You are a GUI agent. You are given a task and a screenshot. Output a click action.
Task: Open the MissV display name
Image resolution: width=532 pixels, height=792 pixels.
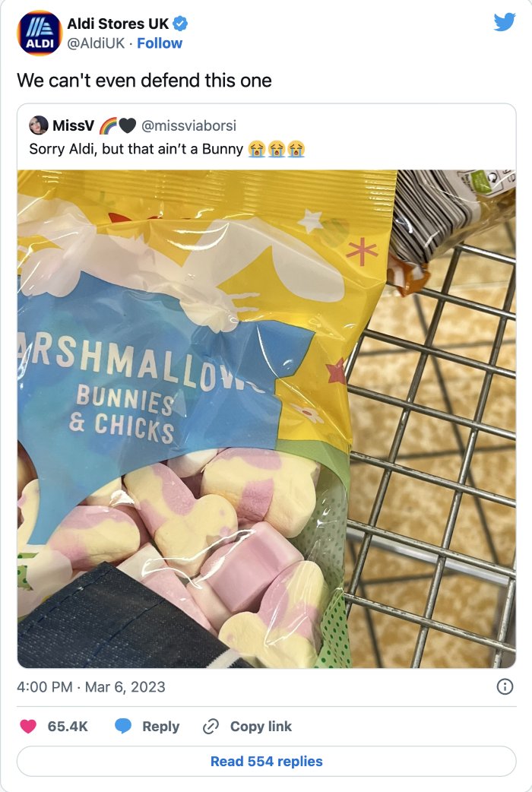73,125
